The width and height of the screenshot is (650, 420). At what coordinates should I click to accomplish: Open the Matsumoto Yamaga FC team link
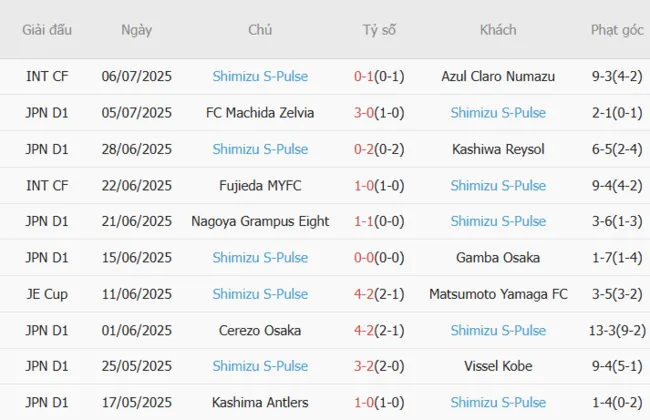(x=498, y=294)
